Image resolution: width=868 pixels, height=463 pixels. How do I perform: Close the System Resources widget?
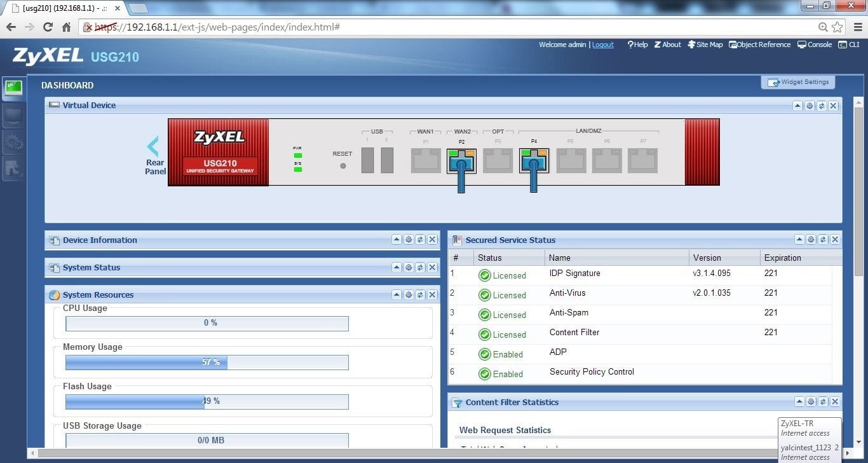[432, 294]
